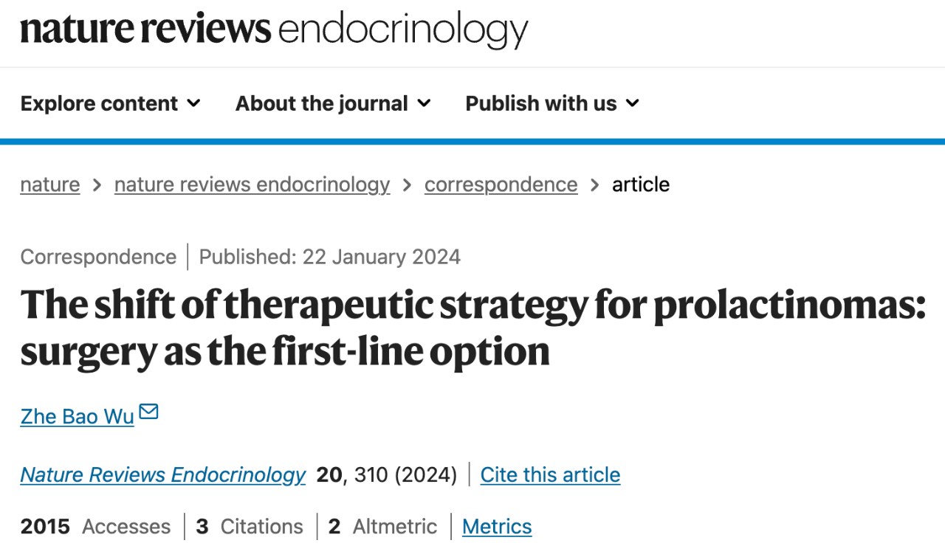Click the chevron arrow beside Publish with us
This screenshot has height=560, width=945.
click(633, 103)
